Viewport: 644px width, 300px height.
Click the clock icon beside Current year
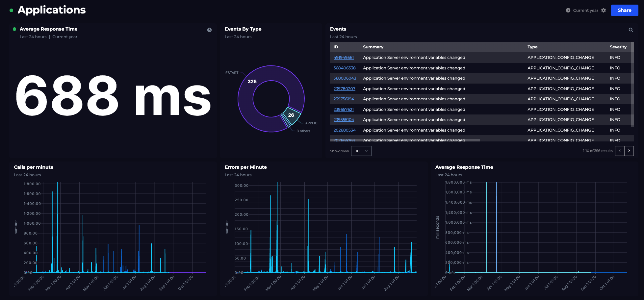(x=568, y=10)
